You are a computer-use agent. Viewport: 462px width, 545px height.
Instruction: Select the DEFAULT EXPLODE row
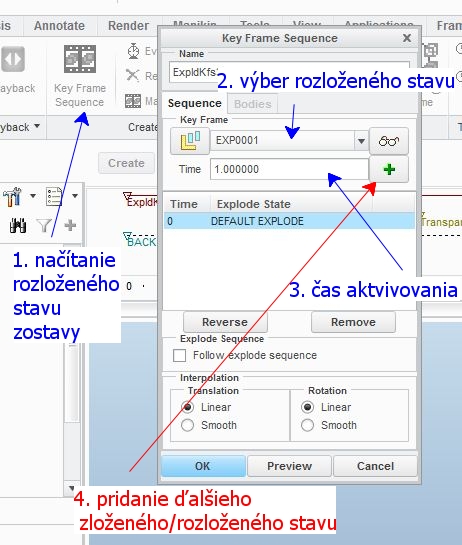point(289,221)
